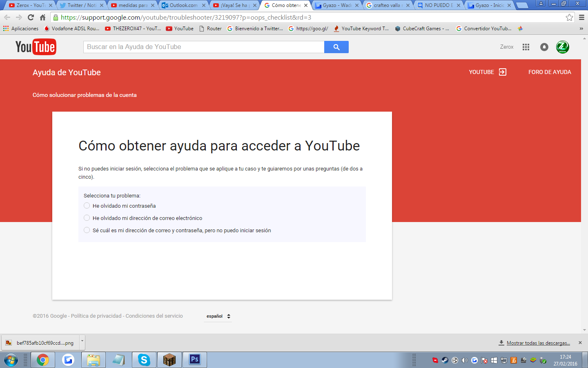Click the blue search magnifier button
Image resolution: width=588 pixels, height=368 pixels.
pos(336,47)
